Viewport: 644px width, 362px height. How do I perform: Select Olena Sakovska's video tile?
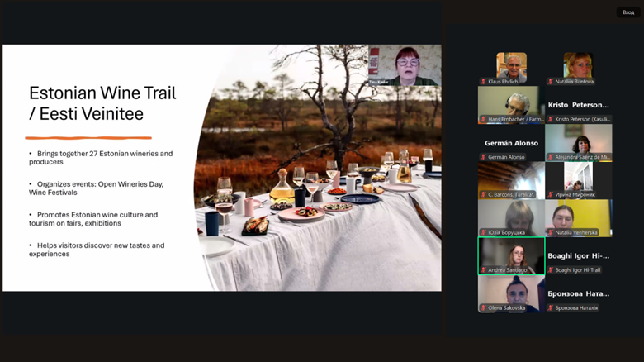511,293
